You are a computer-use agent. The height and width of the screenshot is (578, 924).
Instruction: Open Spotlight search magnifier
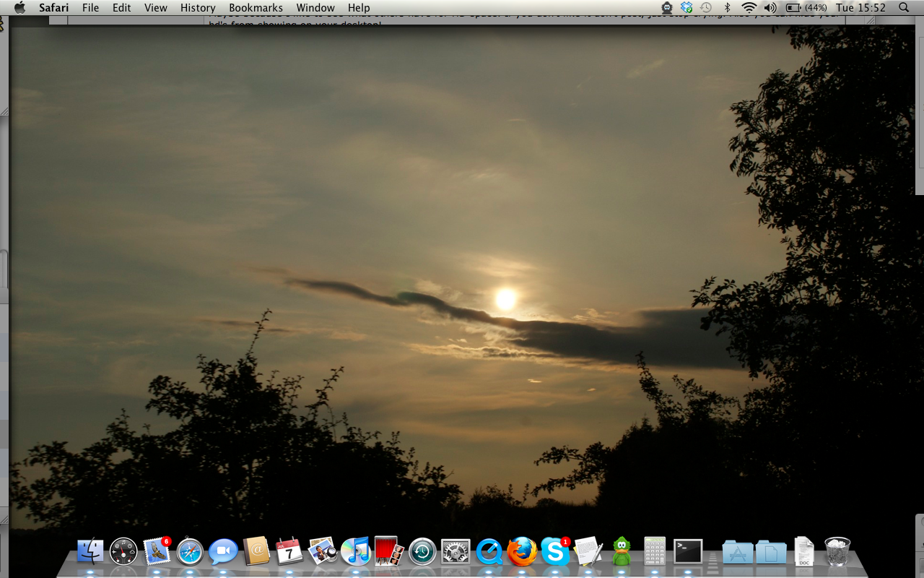tap(905, 8)
